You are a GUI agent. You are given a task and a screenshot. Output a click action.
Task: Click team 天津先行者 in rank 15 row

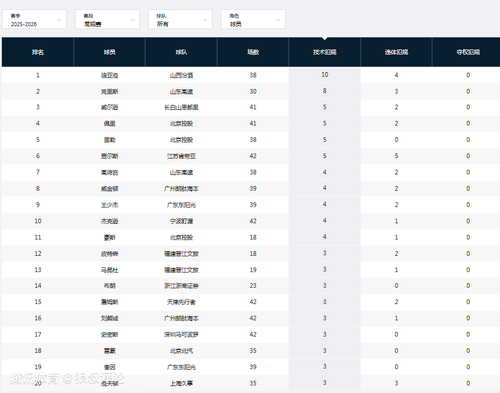click(181, 302)
